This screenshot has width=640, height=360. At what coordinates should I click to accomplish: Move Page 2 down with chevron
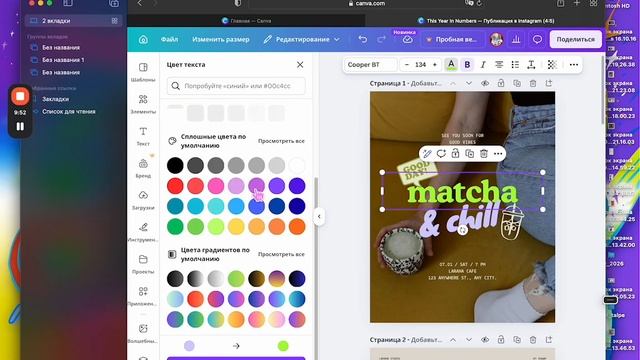(x=469, y=340)
